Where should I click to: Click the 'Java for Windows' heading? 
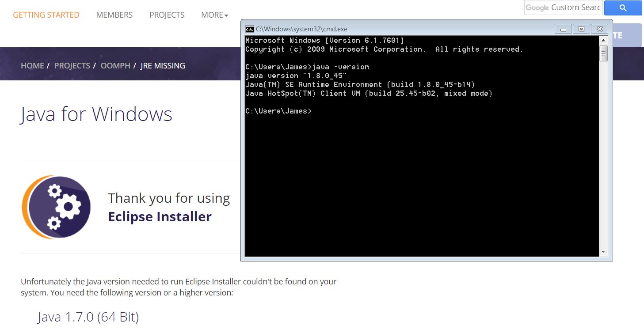tap(96, 114)
